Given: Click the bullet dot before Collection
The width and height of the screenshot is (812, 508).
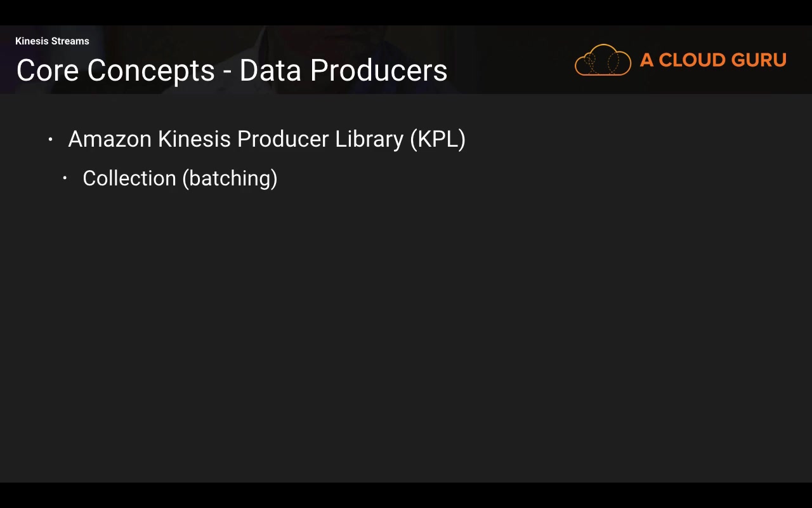Looking at the screenshot, I should (x=65, y=178).
